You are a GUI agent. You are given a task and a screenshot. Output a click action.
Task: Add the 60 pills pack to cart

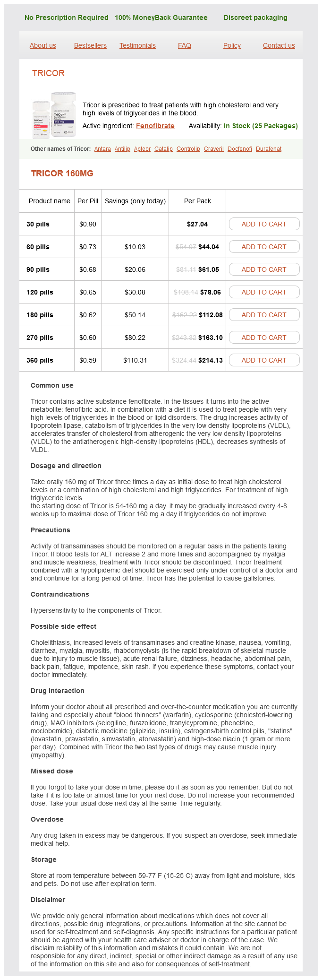[x=264, y=247]
